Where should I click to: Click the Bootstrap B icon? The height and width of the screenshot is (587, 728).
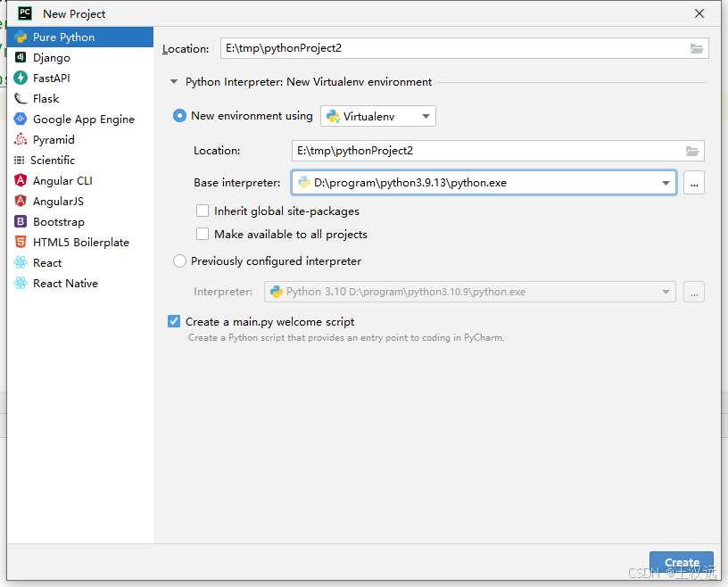point(21,221)
